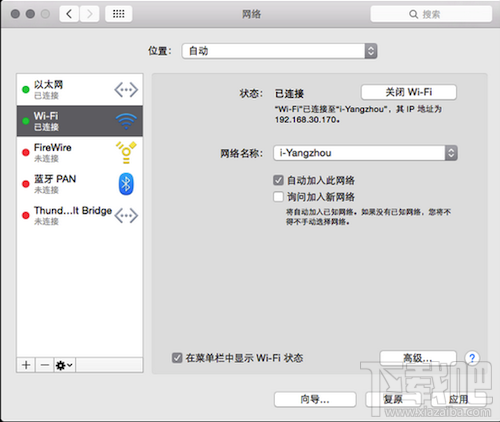Open the gear action menu
This screenshot has height=422, width=500.
pyautogui.click(x=65, y=365)
